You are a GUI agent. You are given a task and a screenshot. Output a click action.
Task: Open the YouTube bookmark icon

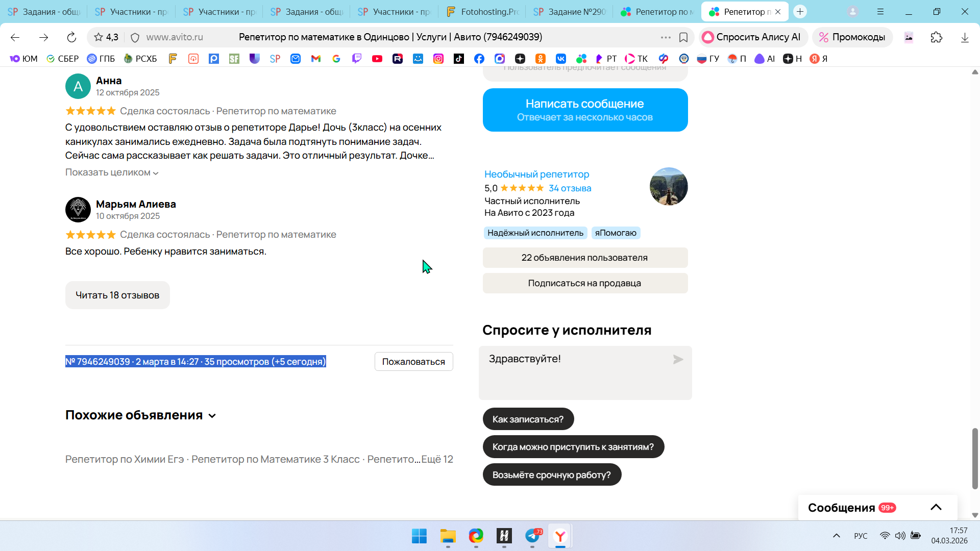point(377,59)
